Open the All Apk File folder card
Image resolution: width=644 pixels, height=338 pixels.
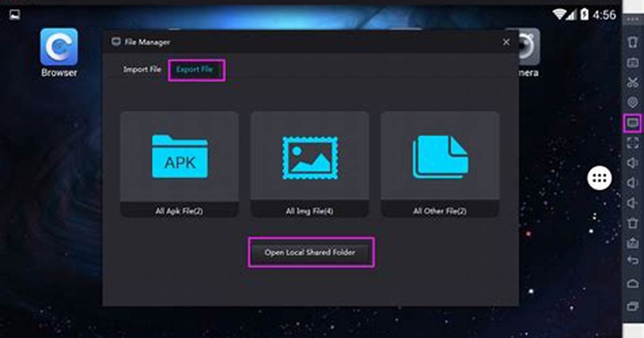(179, 164)
